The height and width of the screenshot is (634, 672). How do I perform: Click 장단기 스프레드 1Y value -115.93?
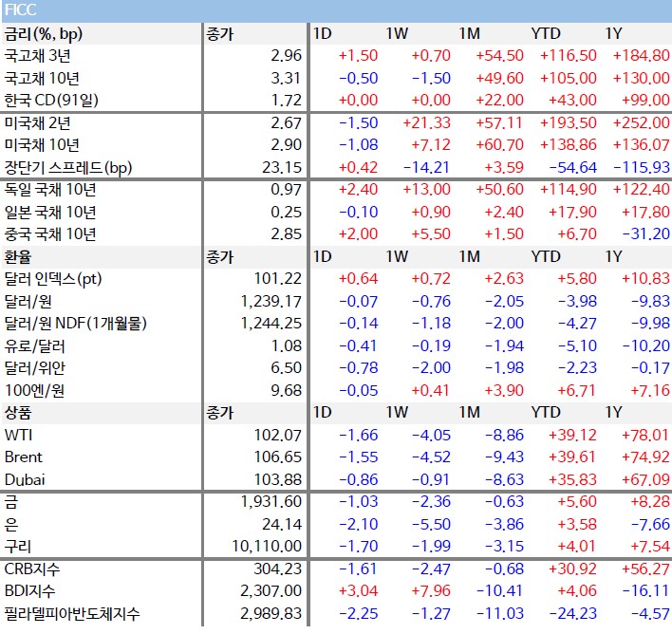641,167
